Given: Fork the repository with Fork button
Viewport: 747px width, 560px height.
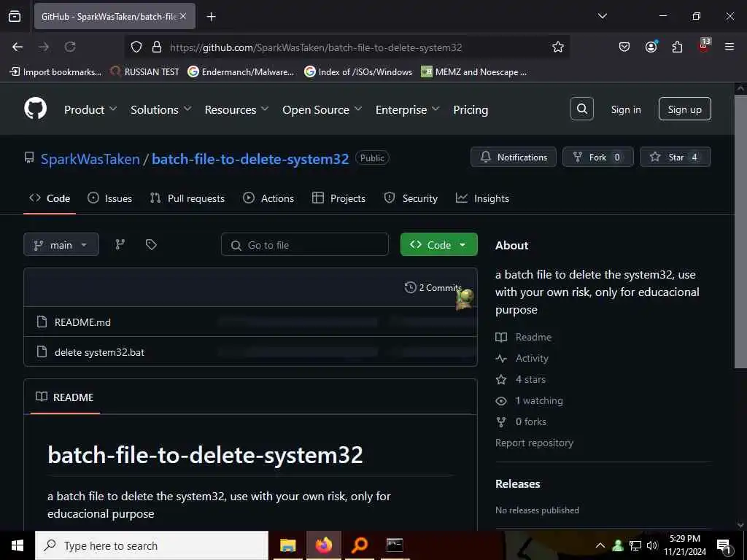Looking at the screenshot, I should pyautogui.click(x=598, y=157).
